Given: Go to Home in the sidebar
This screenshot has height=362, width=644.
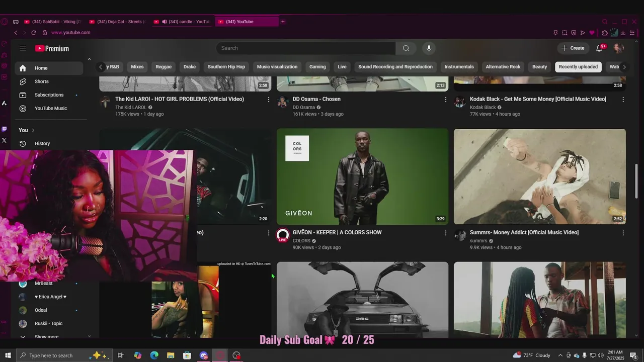Looking at the screenshot, I should [x=49, y=68].
